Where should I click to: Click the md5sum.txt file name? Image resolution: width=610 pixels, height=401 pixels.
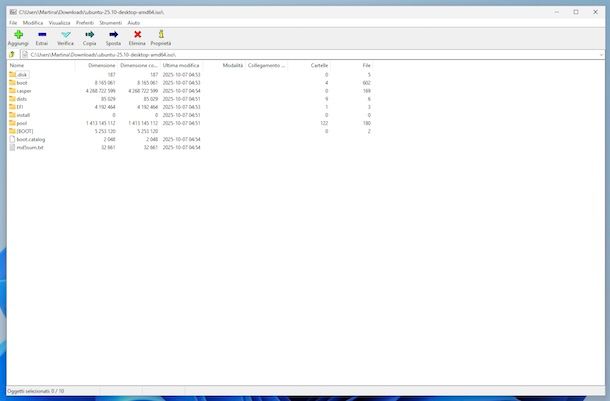point(30,148)
